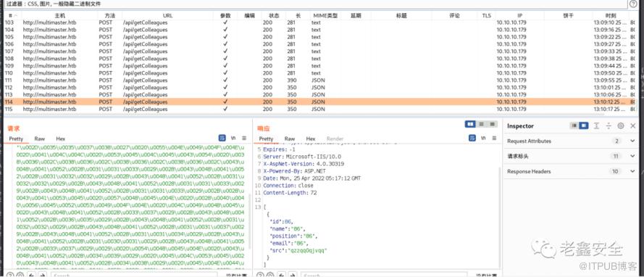Sort by IP column header
This screenshot has width=644, height=277.
pos(519,16)
